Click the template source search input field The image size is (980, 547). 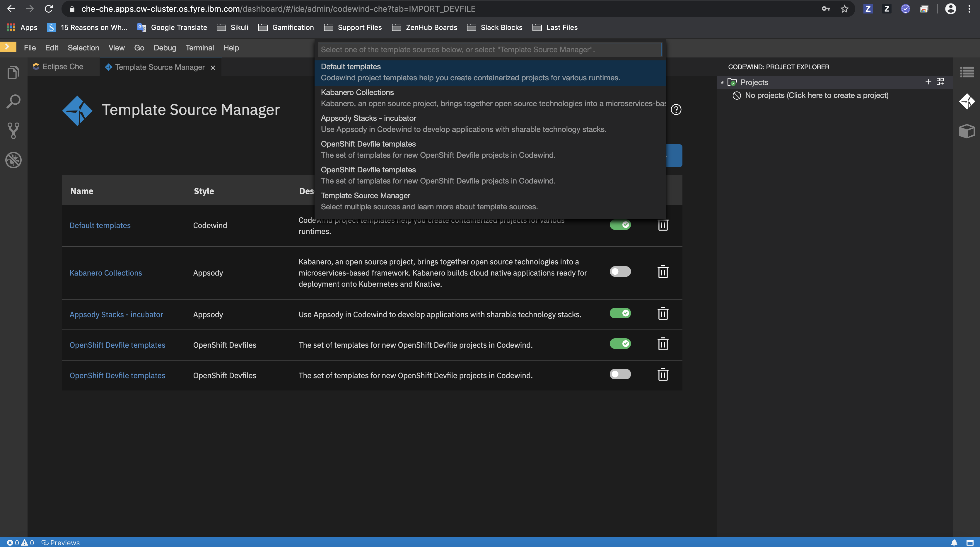coord(490,50)
